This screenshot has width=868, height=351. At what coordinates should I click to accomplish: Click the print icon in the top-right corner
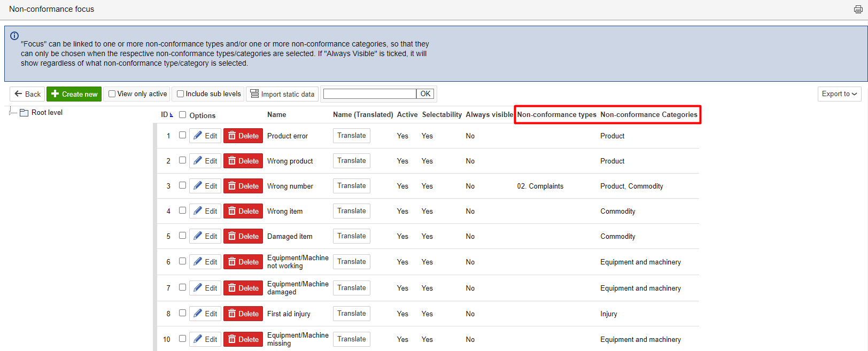point(858,10)
